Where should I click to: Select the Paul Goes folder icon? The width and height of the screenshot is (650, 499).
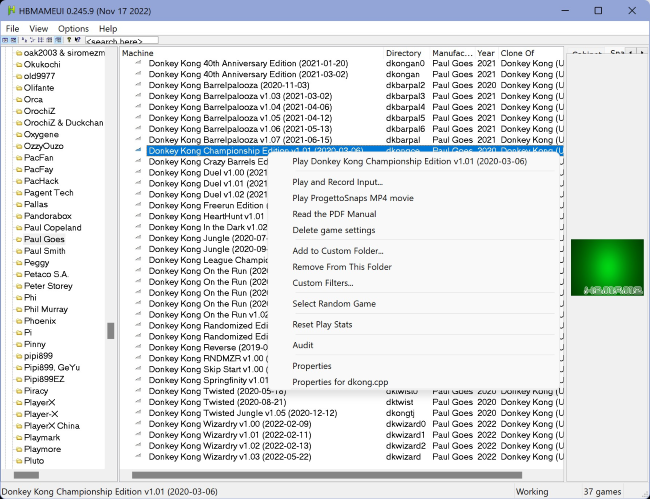(x=19, y=240)
